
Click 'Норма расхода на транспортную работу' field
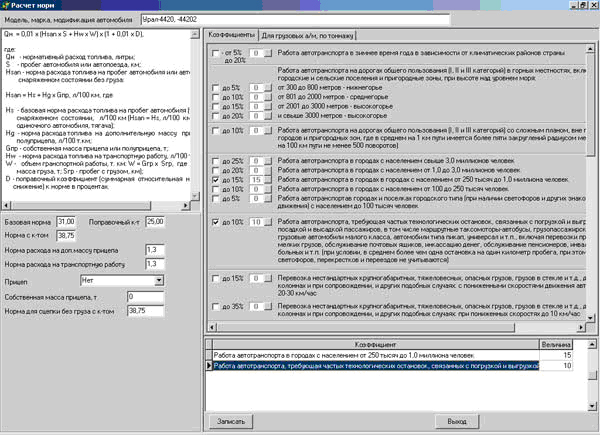[155, 264]
